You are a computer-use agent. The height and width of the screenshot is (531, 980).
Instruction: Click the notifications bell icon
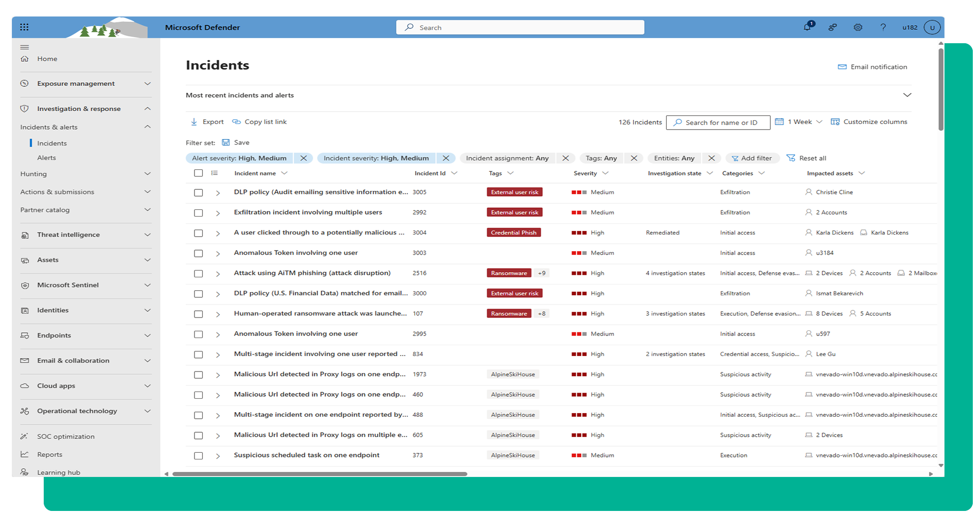click(807, 27)
